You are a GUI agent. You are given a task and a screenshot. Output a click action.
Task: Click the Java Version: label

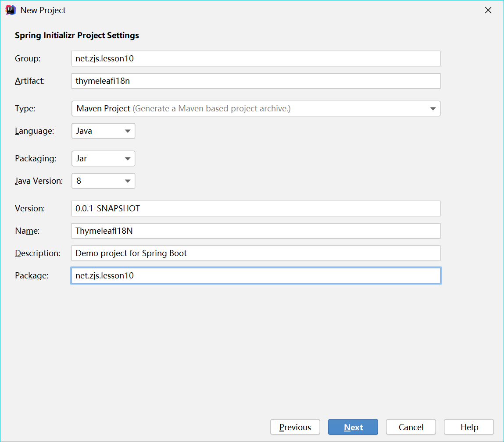point(39,181)
